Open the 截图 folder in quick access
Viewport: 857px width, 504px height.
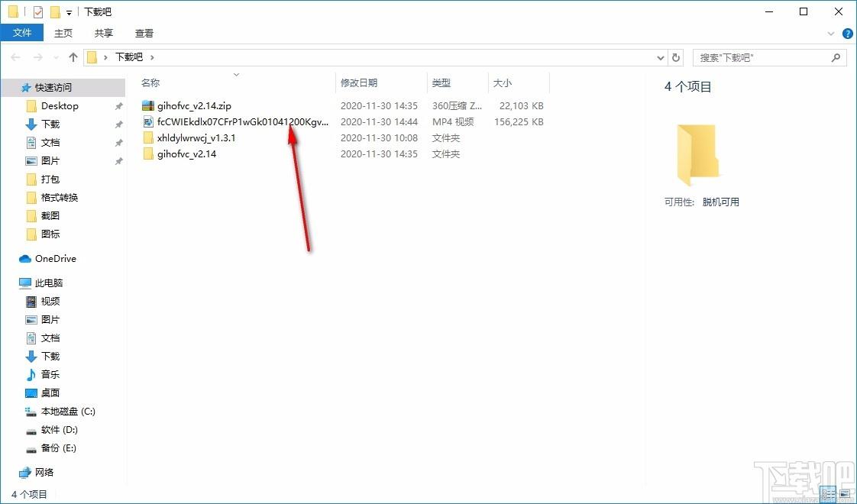50,216
